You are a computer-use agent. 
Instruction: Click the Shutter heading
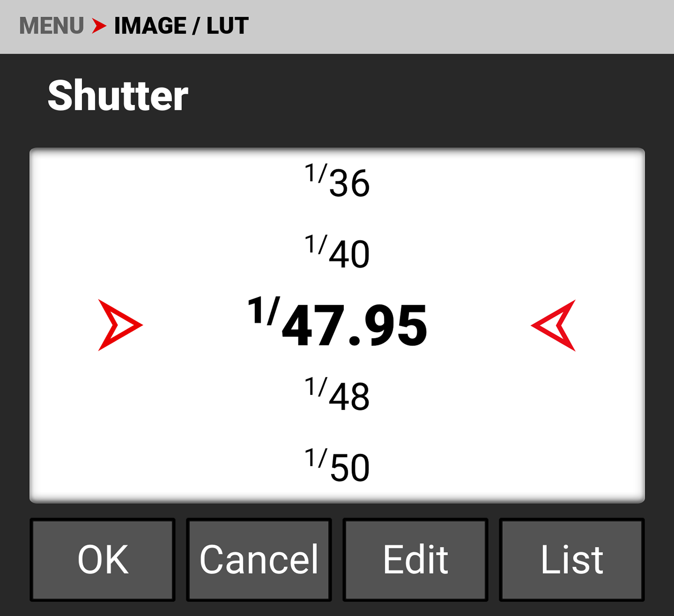coord(118,95)
